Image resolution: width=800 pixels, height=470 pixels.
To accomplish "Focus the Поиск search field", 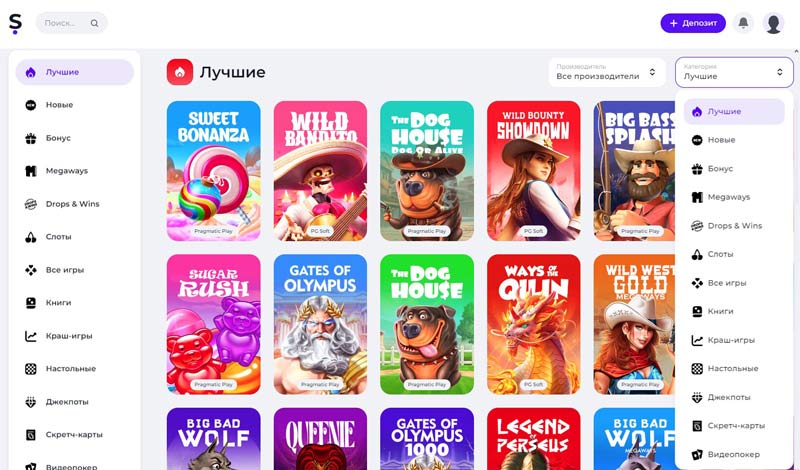I will (x=71, y=23).
